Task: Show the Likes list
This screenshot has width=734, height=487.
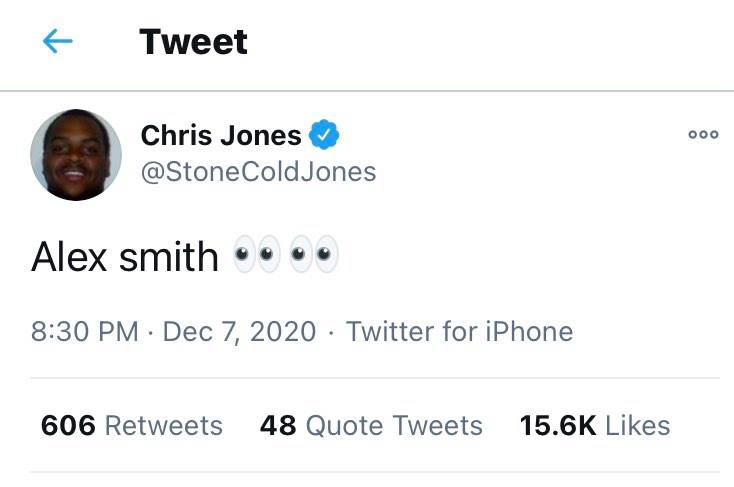Action: 638,425
